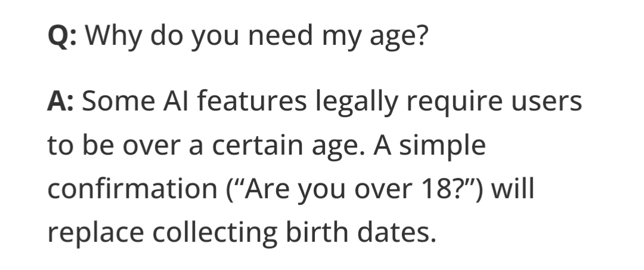Click the word "confirmation"
Viewport: 644px width, 270px height.
click(x=132, y=189)
